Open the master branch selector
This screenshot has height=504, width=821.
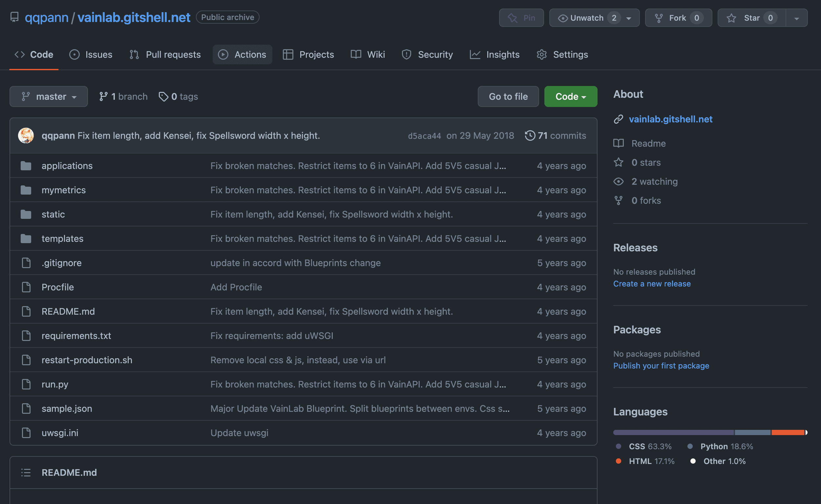click(x=49, y=96)
